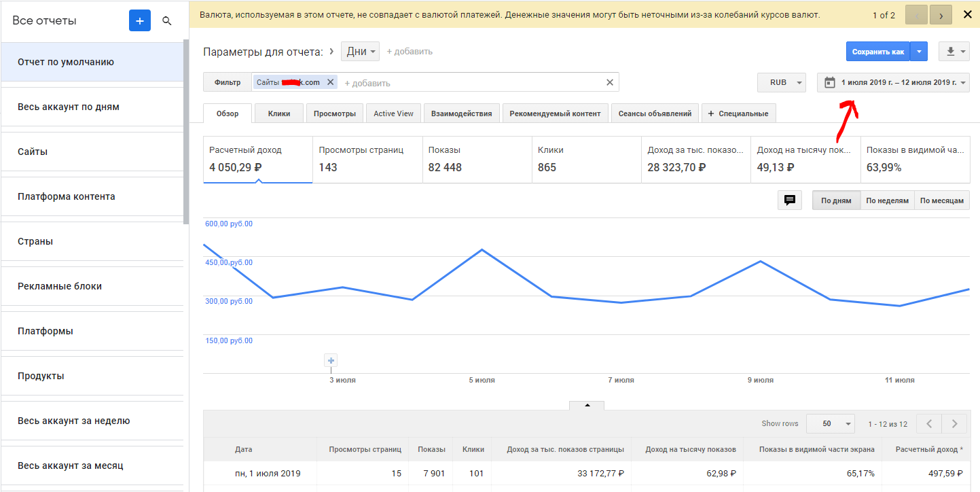Screen dimensions: 980x492
Task: Open the Дни dimension dropdown
Action: click(361, 52)
